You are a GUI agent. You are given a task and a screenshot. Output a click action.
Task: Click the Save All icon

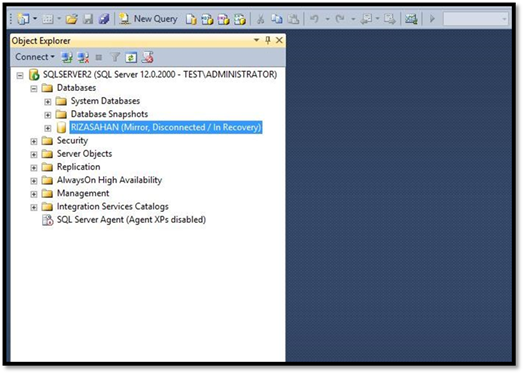pos(104,19)
